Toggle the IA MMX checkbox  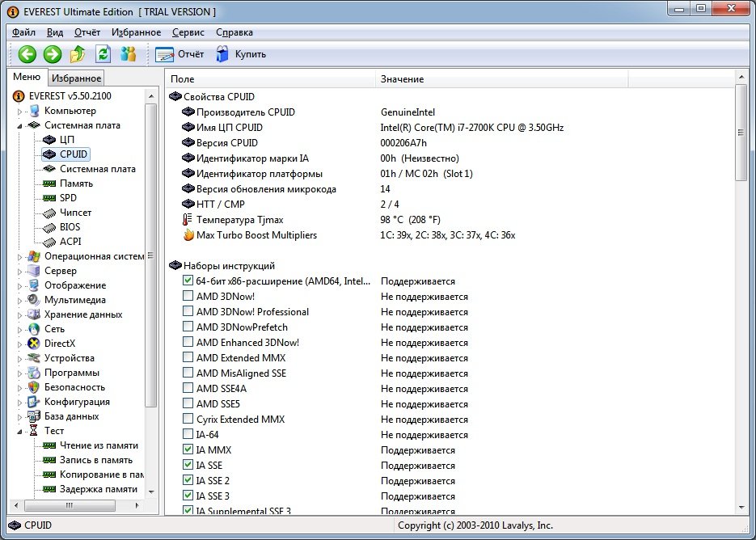click(x=188, y=450)
